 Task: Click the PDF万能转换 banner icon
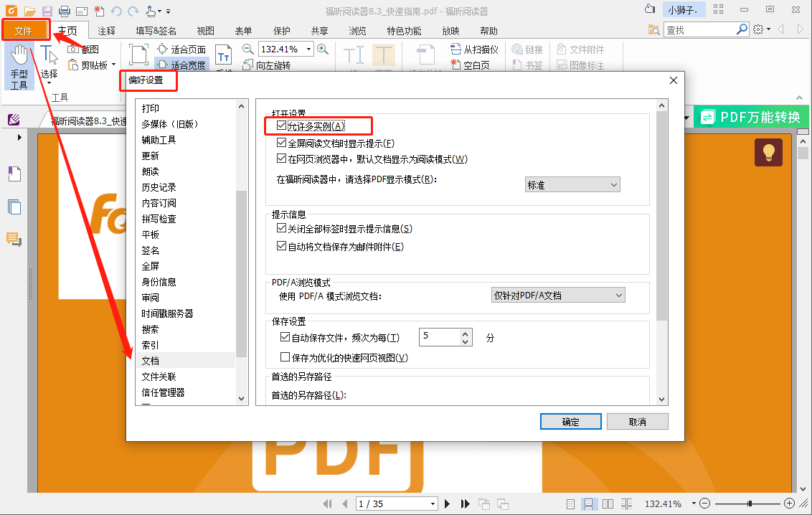point(707,118)
